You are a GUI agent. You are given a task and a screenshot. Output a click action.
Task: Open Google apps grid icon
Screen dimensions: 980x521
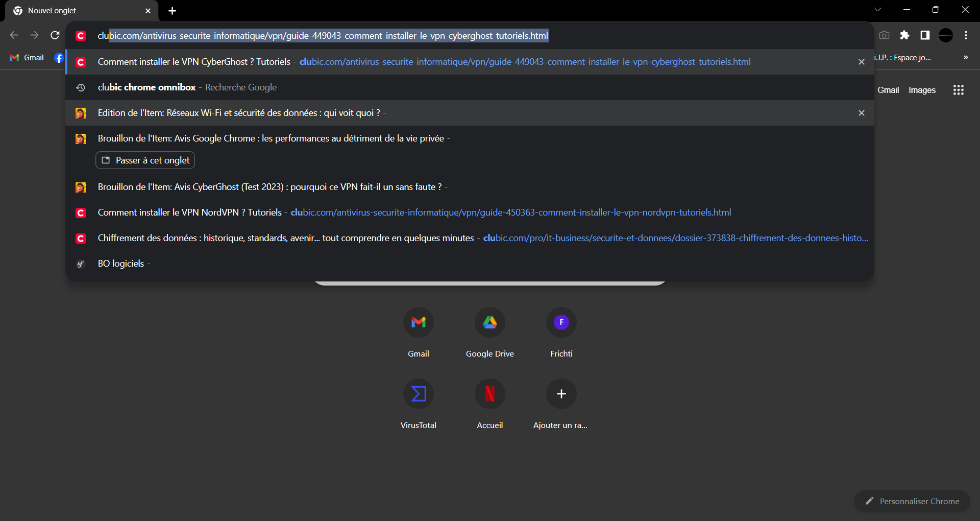click(x=959, y=90)
